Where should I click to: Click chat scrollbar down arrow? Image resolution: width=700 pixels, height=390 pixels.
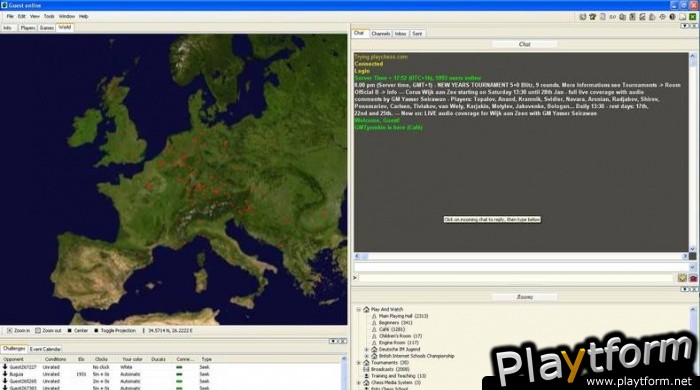point(693,249)
